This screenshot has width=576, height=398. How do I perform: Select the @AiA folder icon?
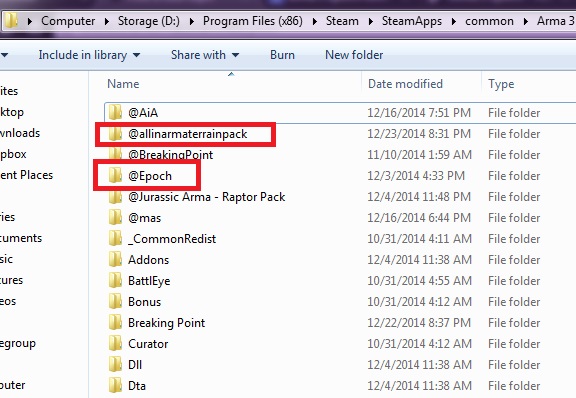pyautogui.click(x=115, y=112)
